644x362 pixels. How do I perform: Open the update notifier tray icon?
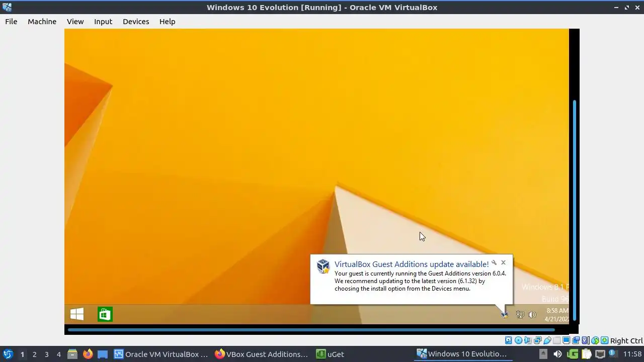(612, 354)
